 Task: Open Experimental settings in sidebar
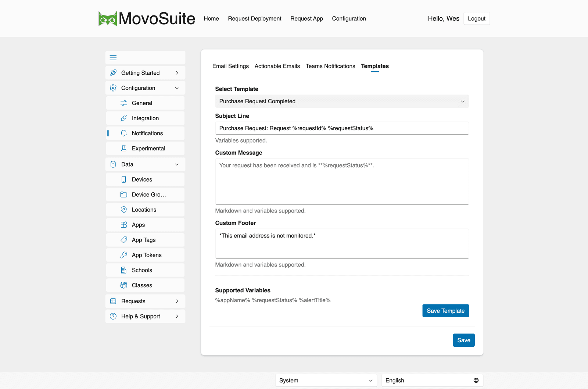145,148
